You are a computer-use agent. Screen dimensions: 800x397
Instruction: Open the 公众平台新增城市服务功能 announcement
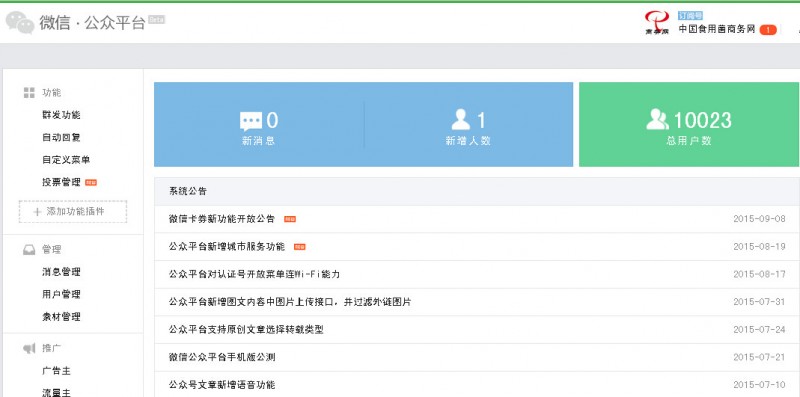pos(227,247)
